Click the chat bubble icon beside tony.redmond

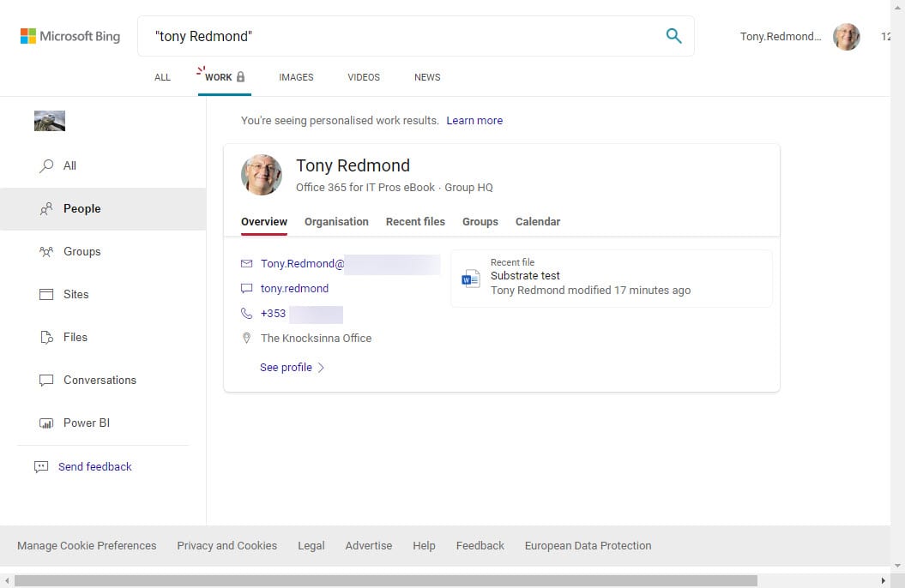tap(246, 288)
